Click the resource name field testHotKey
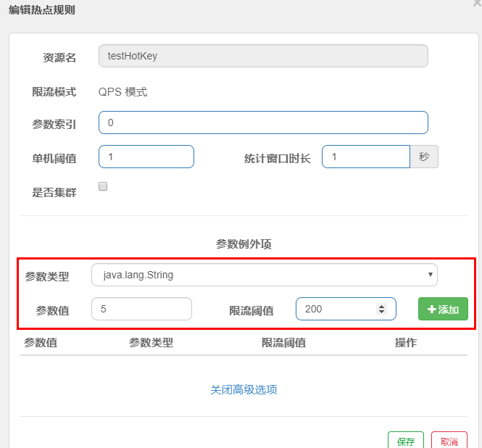This screenshot has height=448, width=482. (263, 56)
